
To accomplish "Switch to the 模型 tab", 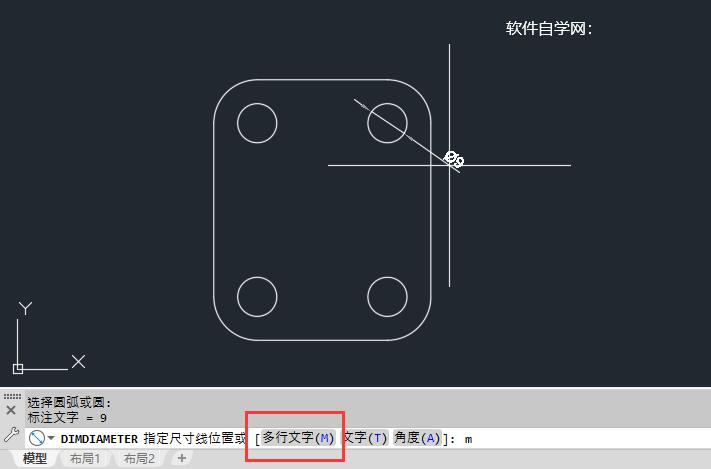I will (x=35, y=459).
